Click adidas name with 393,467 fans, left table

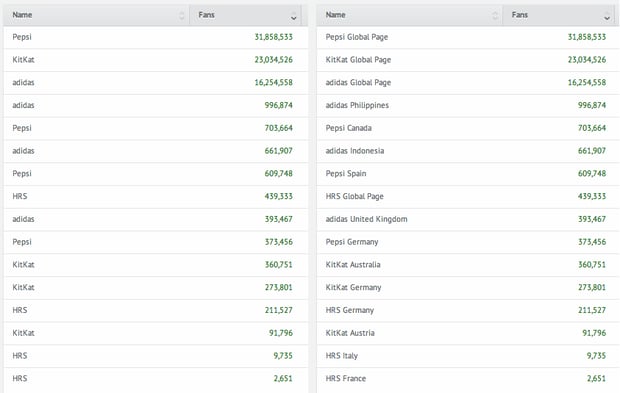point(23,219)
